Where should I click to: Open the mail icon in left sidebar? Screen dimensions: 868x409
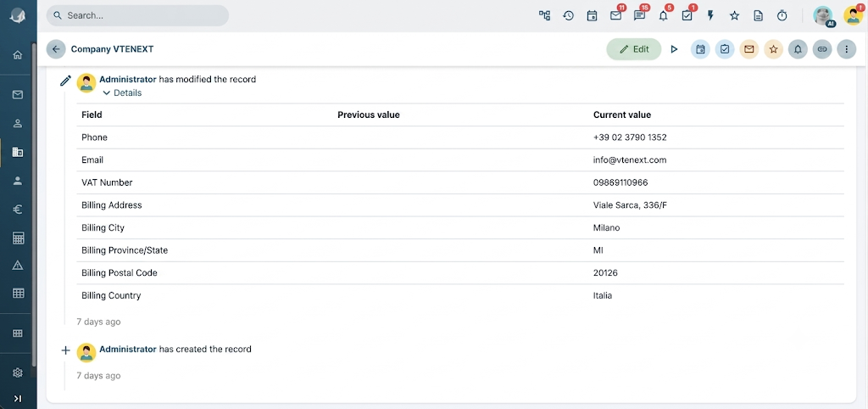(x=18, y=95)
